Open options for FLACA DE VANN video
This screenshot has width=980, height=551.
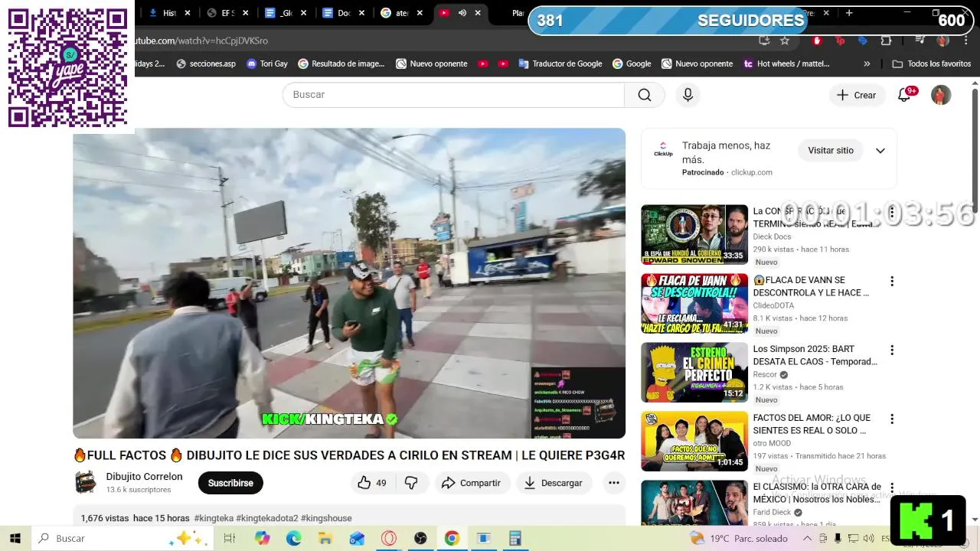point(892,282)
